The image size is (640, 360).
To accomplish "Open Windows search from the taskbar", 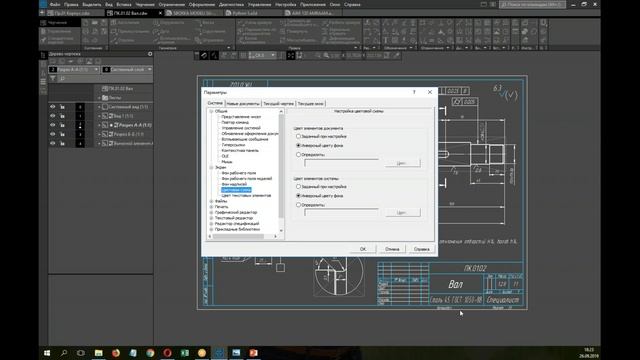I will point(64,353).
